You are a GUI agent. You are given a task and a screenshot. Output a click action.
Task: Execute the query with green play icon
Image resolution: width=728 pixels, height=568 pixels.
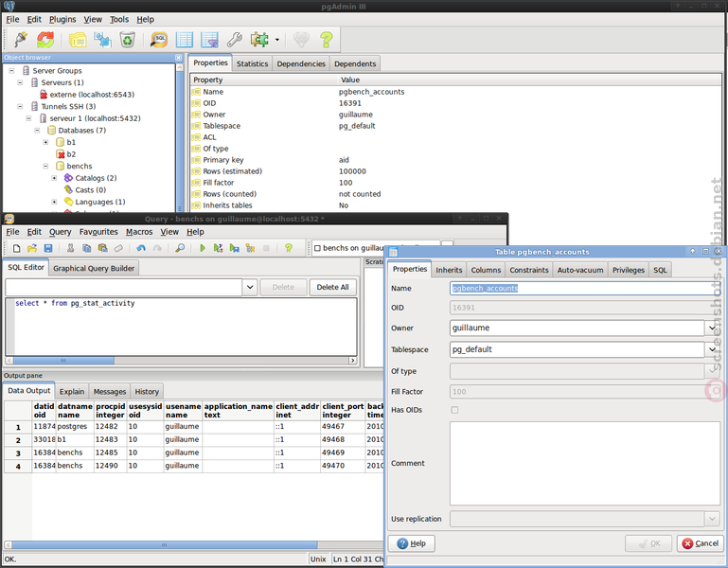203,248
